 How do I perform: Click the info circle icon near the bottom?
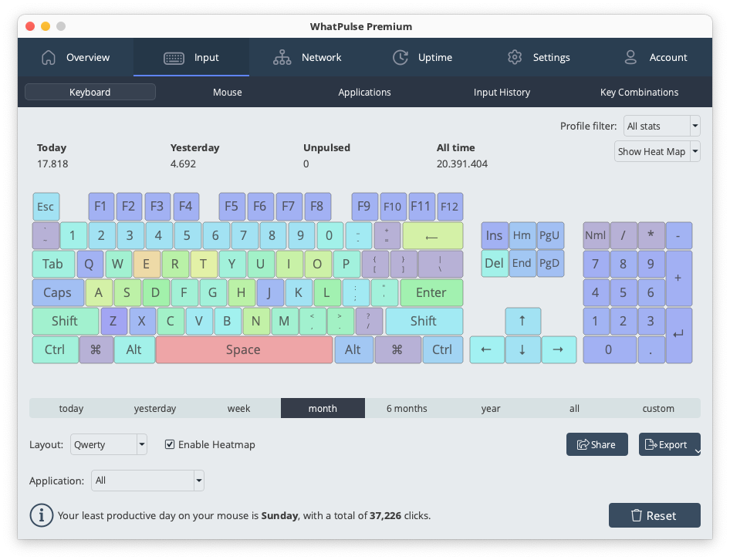tap(41, 515)
